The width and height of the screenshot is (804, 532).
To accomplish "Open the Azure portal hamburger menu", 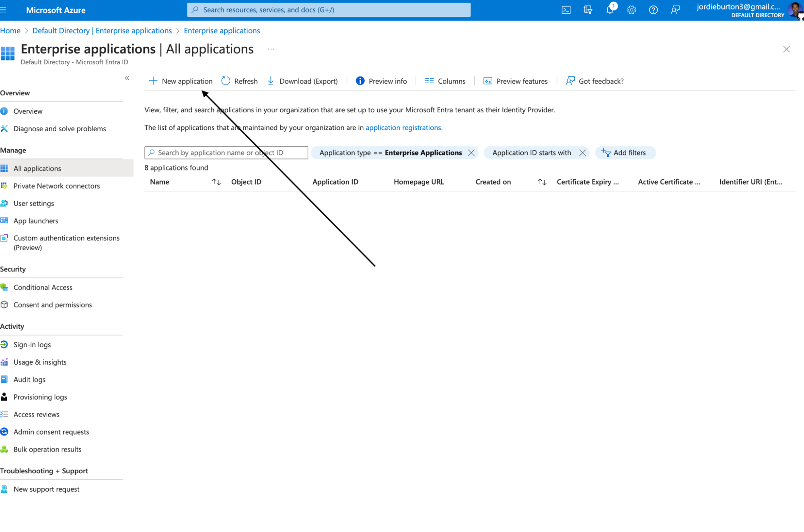I will pyautogui.click(x=3, y=10).
